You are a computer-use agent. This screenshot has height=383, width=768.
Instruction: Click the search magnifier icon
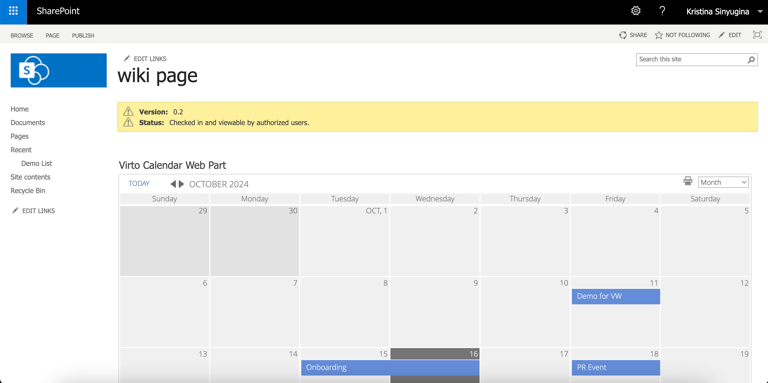pos(751,60)
